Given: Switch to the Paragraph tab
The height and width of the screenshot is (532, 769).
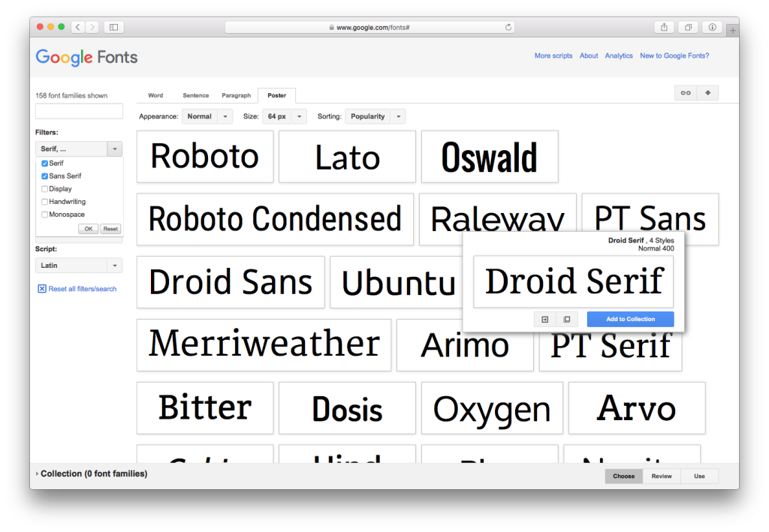Looking at the screenshot, I should [x=237, y=95].
